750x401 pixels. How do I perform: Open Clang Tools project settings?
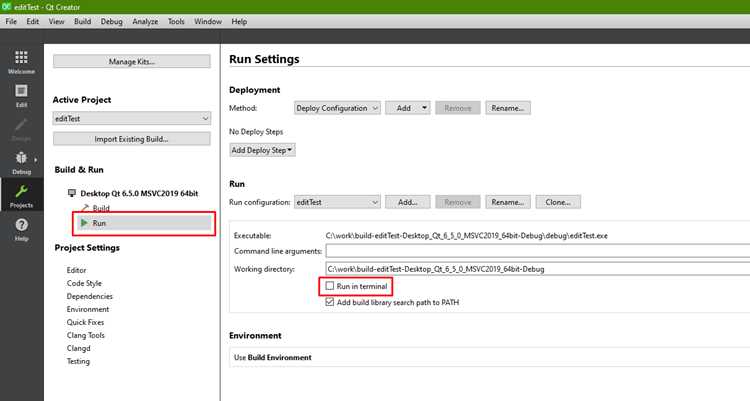coord(86,335)
